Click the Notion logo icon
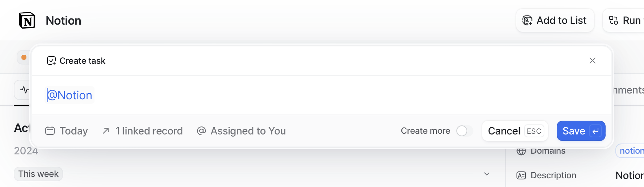 tap(27, 20)
